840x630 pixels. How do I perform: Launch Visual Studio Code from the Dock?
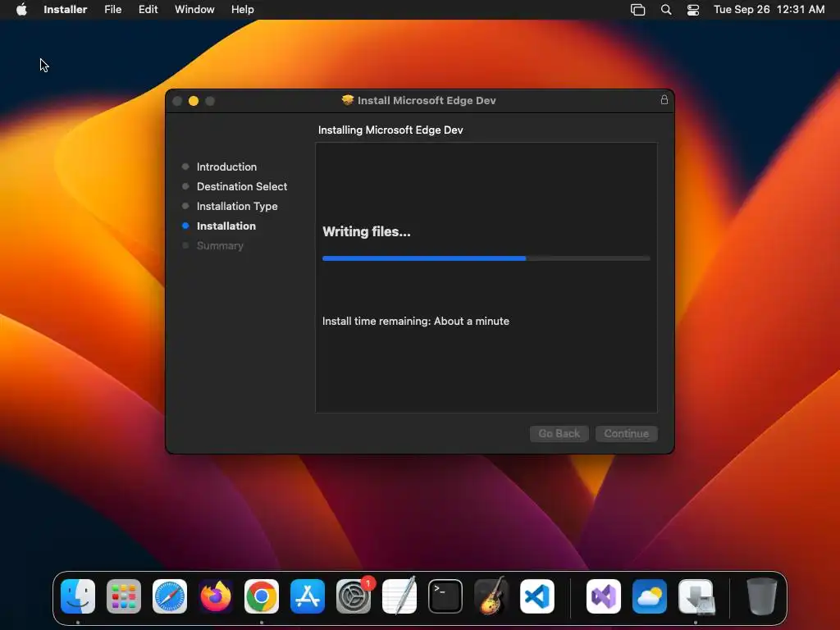pyautogui.click(x=537, y=596)
